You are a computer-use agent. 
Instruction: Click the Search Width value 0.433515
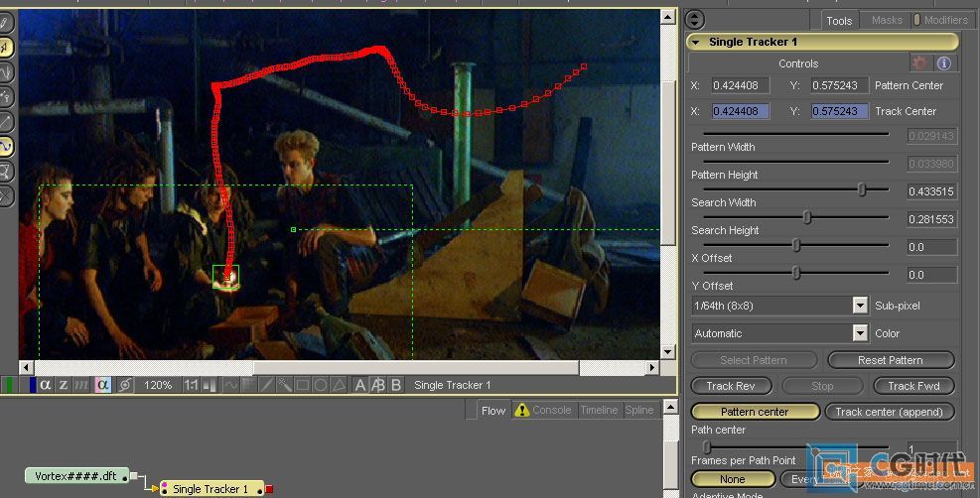pyautogui.click(x=931, y=191)
